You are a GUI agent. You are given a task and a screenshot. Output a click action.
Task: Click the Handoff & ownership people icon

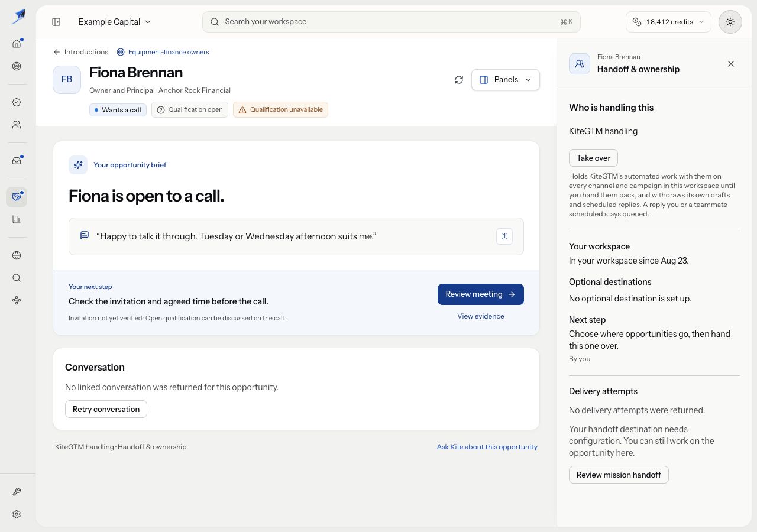[580, 64]
